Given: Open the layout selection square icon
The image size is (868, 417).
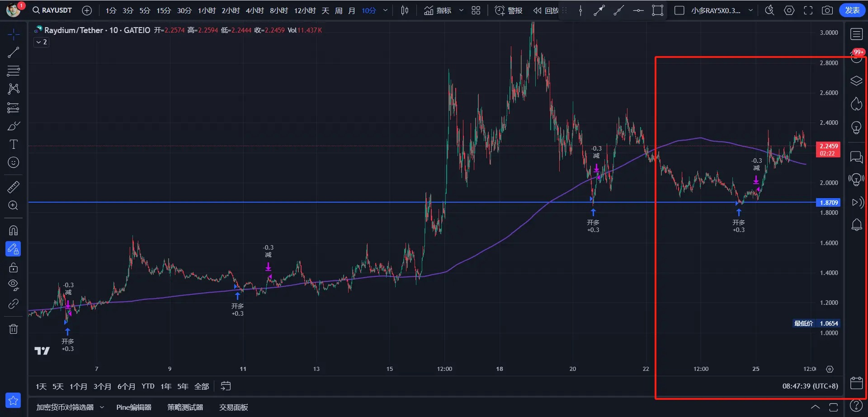Looking at the screenshot, I should [679, 10].
